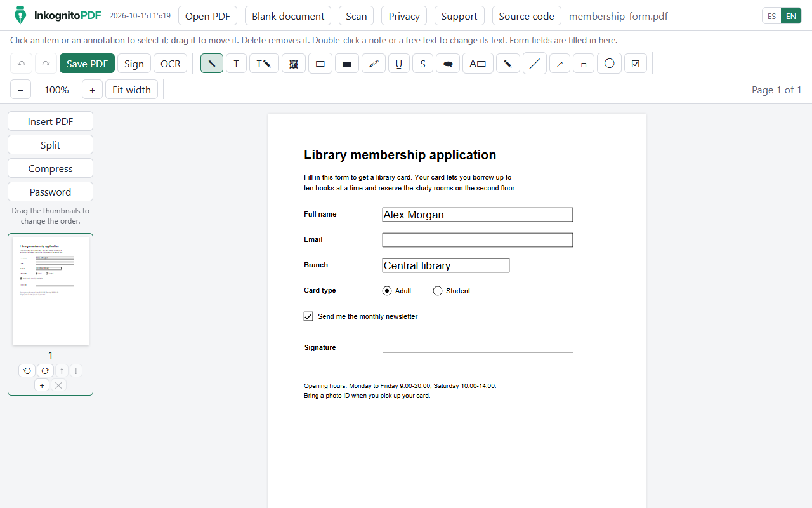Rotate page 1 clockwise
Viewport: 812px width, 508px height.
point(45,371)
